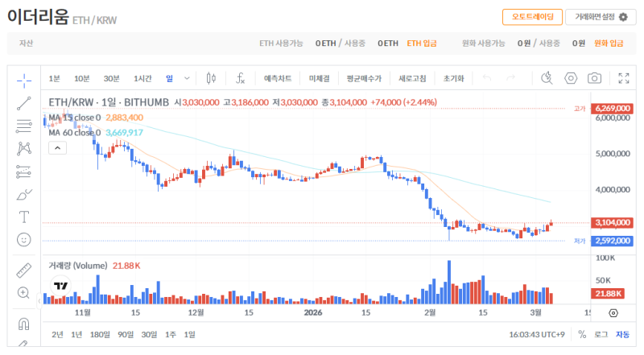Click the ETH 입금 deposit link

coord(422,43)
